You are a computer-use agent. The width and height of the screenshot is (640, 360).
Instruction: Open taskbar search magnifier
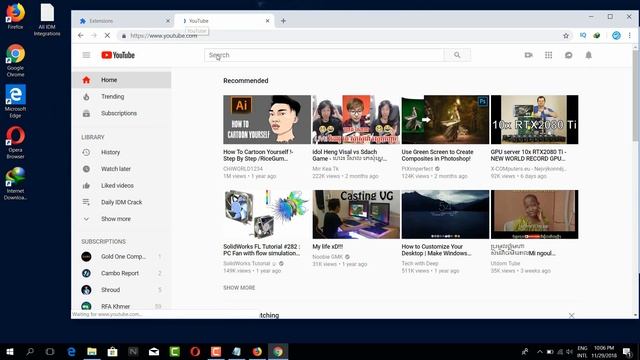click(30, 351)
